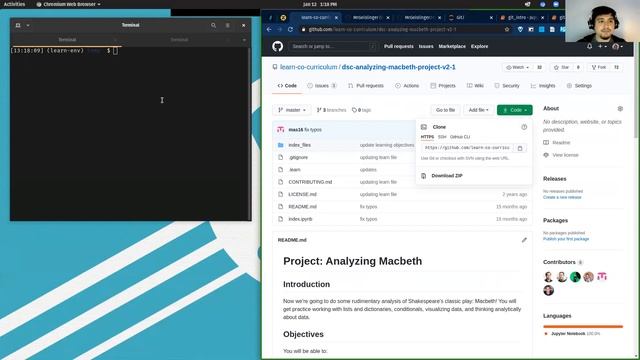Image resolution: width=640 pixels, height=360 pixels.
Task: Fork the repository
Action: pos(599,67)
